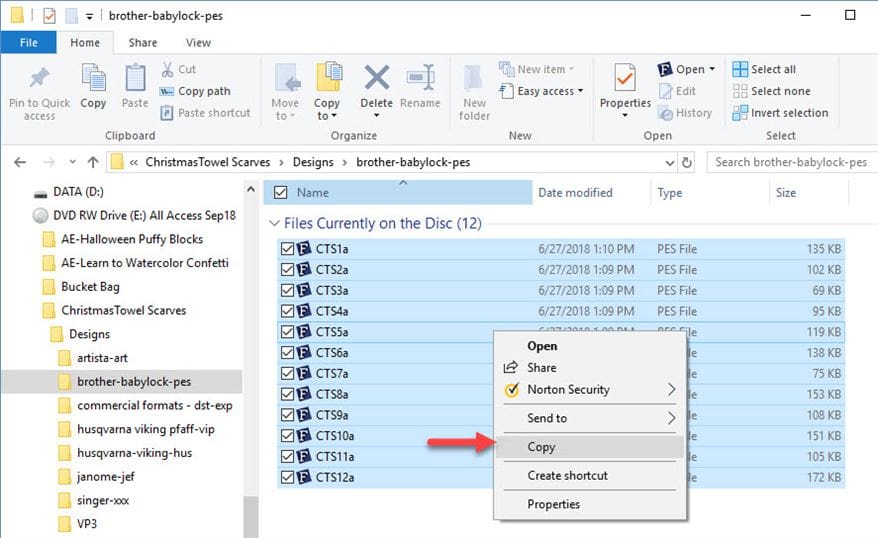Switch to the View ribbon tab
Screen dimensions: 878x538
pos(198,43)
